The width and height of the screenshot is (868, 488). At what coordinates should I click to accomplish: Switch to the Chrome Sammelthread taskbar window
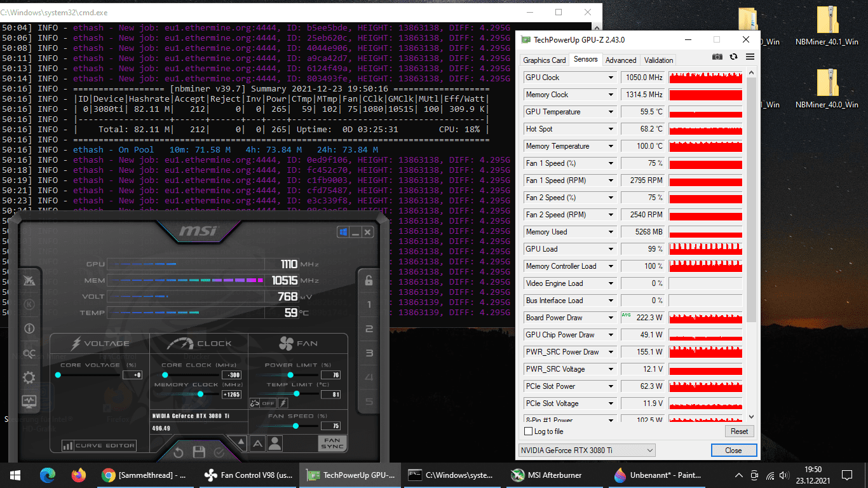pyautogui.click(x=146, y=475)
